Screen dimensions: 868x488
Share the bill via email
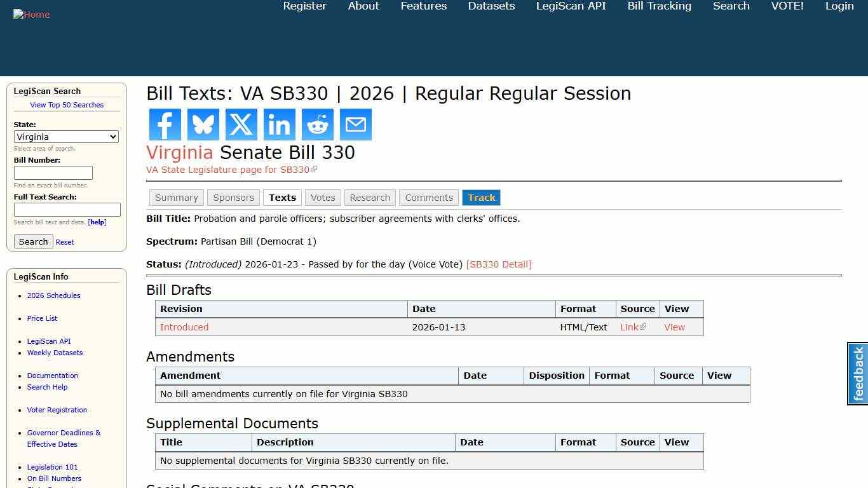tap(355, 124)
